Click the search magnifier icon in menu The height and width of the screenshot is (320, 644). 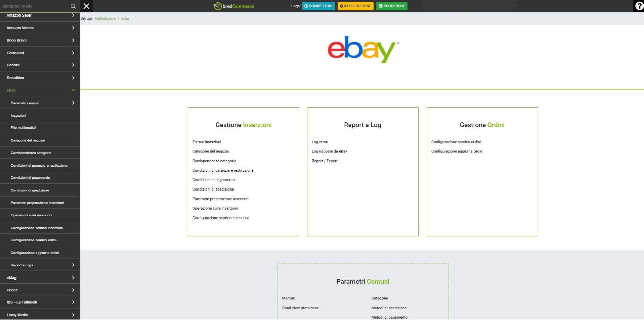(73, 6)
